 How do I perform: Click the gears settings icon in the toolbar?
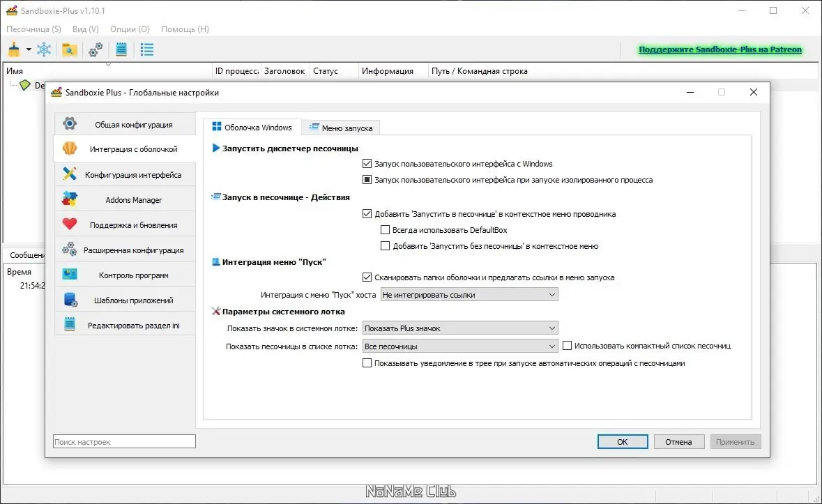click(x=96, y=49)
